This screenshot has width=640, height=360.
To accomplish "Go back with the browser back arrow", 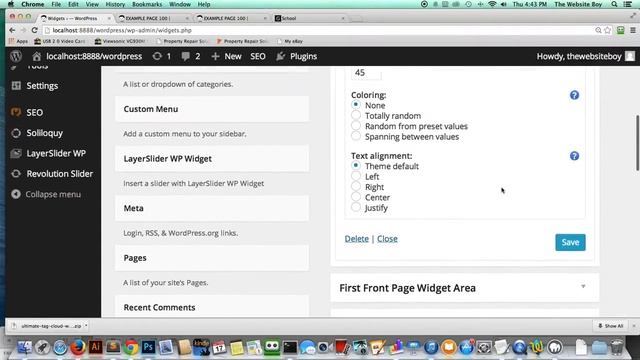I will pyautogui.click(x=12, y=30).
